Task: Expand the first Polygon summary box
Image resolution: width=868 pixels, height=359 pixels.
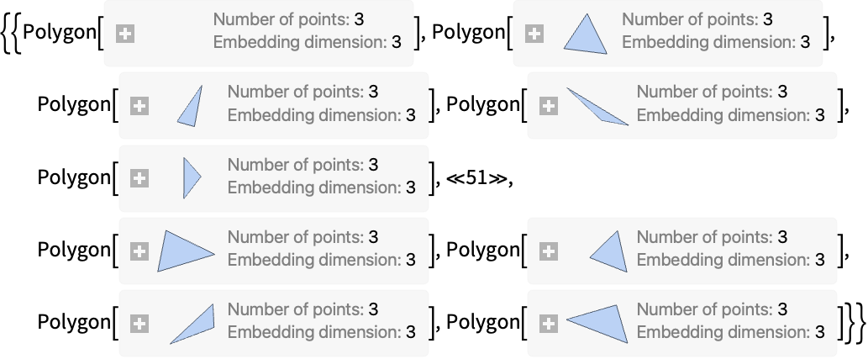Action: (x=125, y=34)
